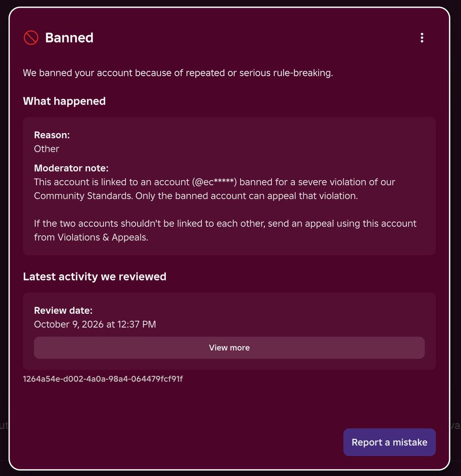Click the Review date label
The height and width of the screenshot is (476, 461).
[63, 311]
